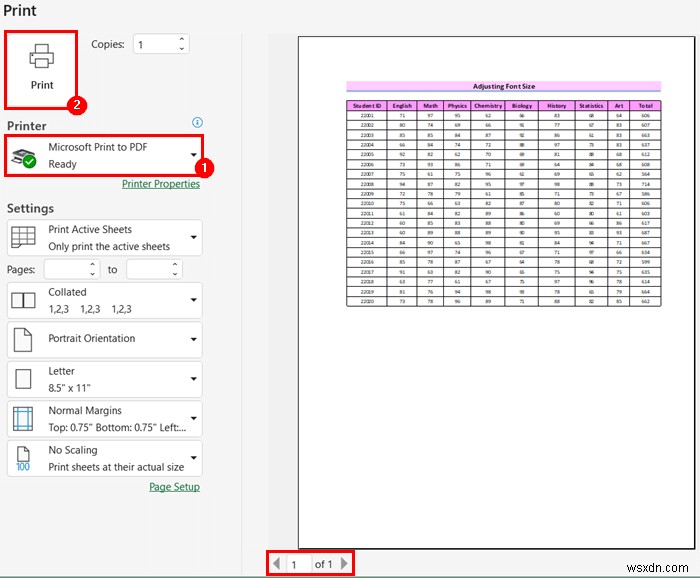Increase the Pages start value

pyautogui.click(x=92, y=265)
